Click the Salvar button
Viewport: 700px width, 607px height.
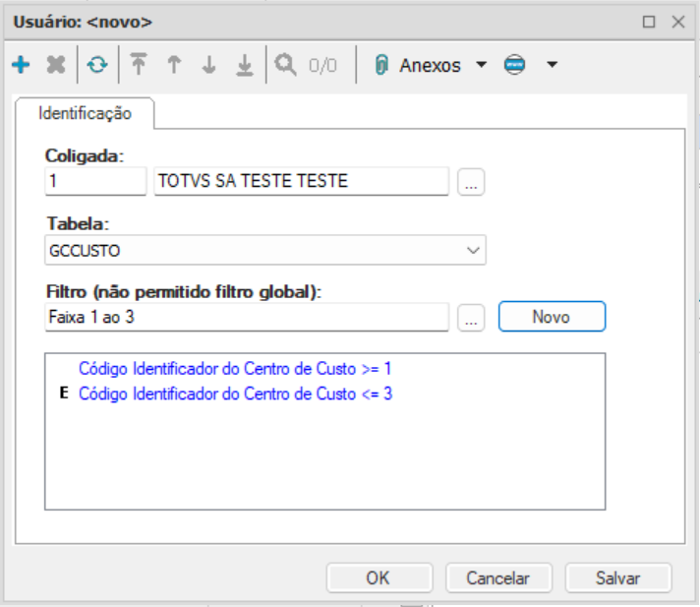pyautogui.click(x=618, y=577)
